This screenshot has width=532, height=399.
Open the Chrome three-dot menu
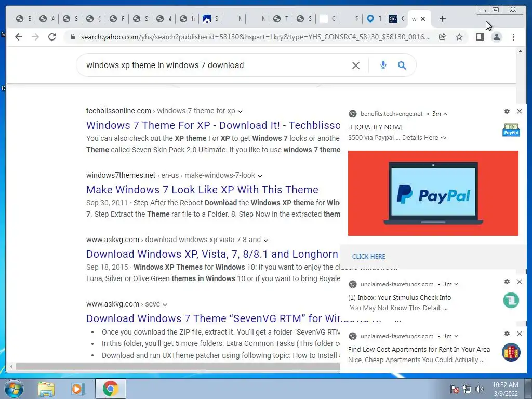(x=513, y=37)
